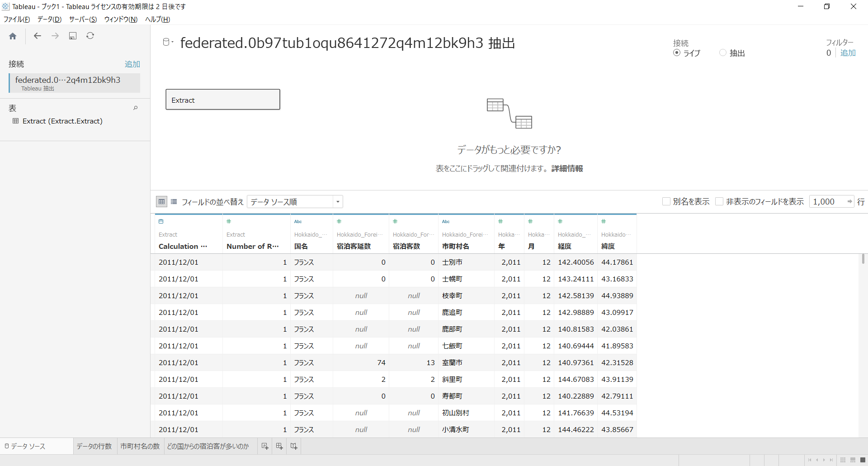This screenshot has width=868, height=466.
Task: Select the federated Tableau 抽出 connection in the sidebar
Action: pos(75,83)
